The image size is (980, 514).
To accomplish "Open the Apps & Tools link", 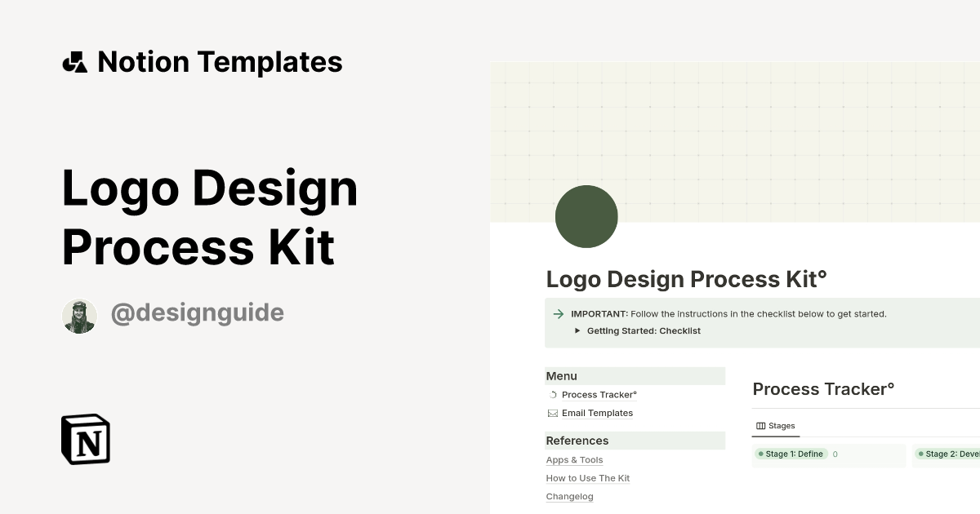I will click(574, 460).
